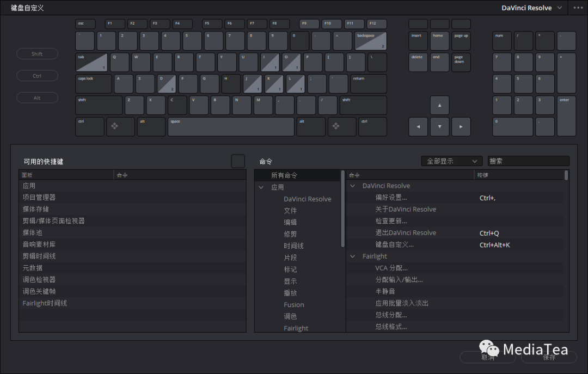This screenshot has height=374, width=588.
Task: Click the delete key on virtual keyboard
Action: 418,62
